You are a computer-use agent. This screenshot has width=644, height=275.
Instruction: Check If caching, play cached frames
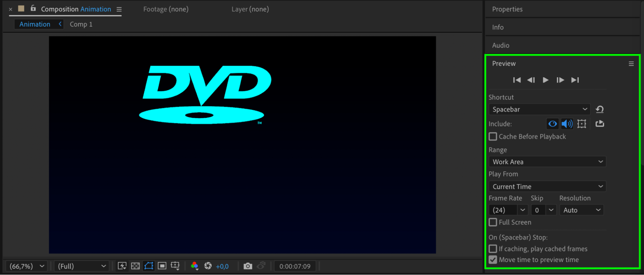[493, 249]
